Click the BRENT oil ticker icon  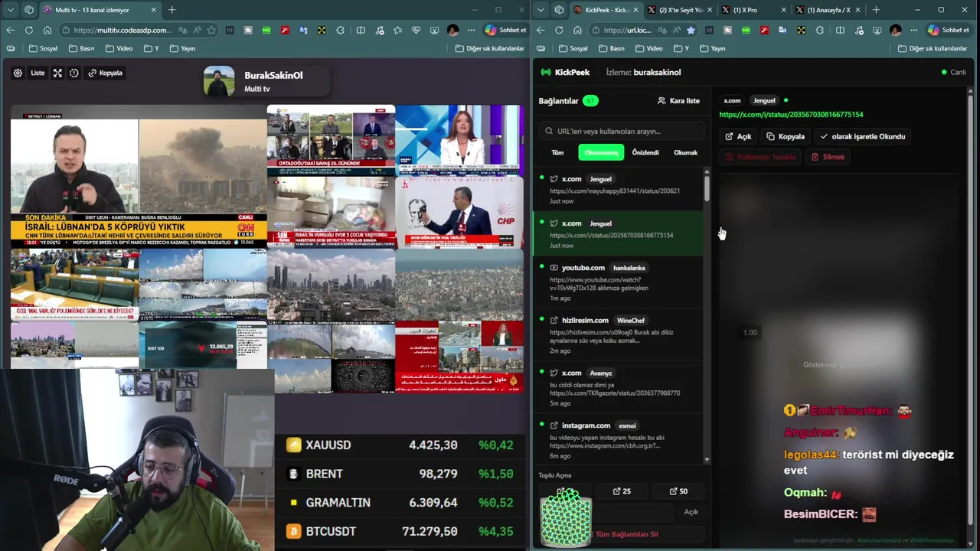click(x=293, y=474)
